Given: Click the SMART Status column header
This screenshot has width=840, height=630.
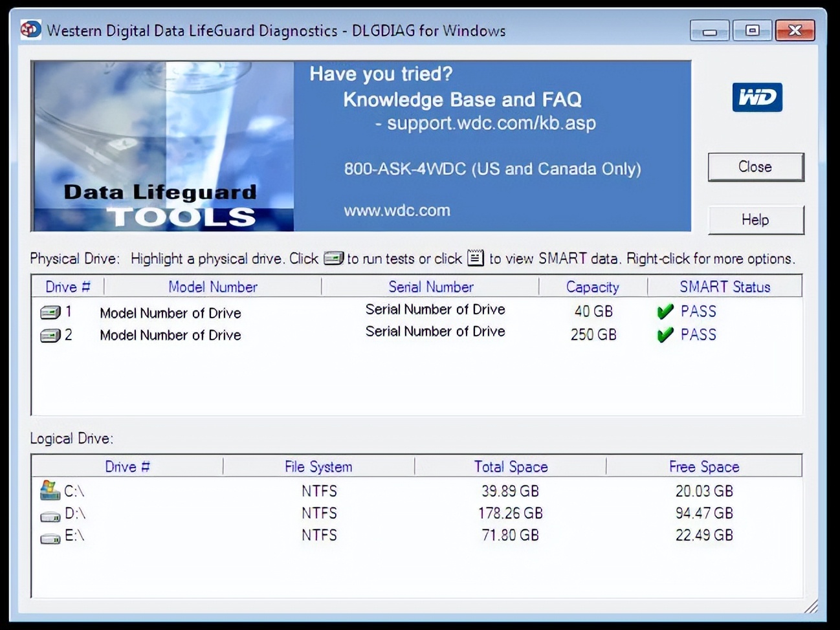Looking at the screenshot, I should [724, 287].
